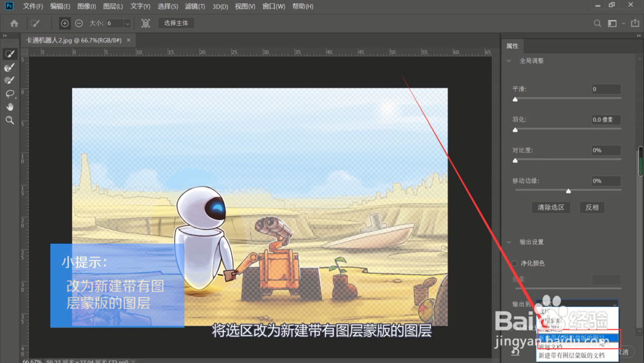Click the 移动边缘 slider handle
The image size is (644, 363).
569,191
